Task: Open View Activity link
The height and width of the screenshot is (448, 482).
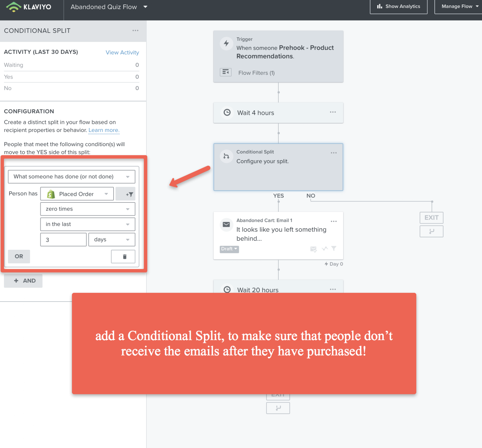Action: pos(122,52)
